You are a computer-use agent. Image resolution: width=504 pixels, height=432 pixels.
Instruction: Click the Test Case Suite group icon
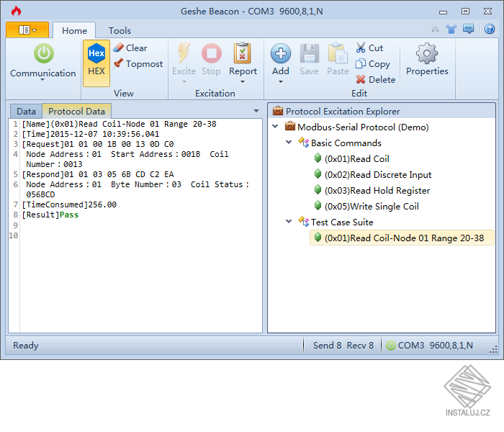303,221
